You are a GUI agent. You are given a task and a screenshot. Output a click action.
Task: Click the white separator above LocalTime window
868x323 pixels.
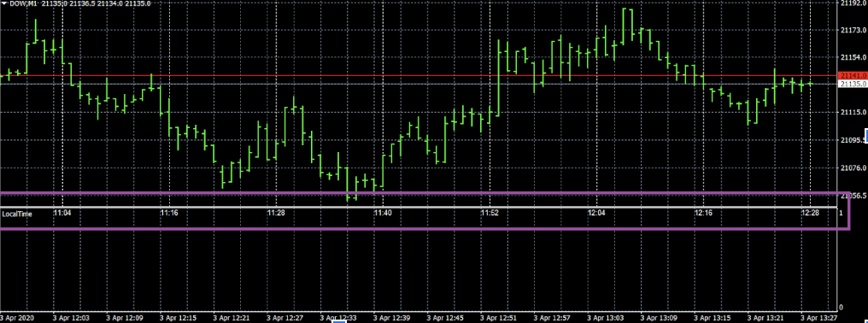click(x=418, y=207)
